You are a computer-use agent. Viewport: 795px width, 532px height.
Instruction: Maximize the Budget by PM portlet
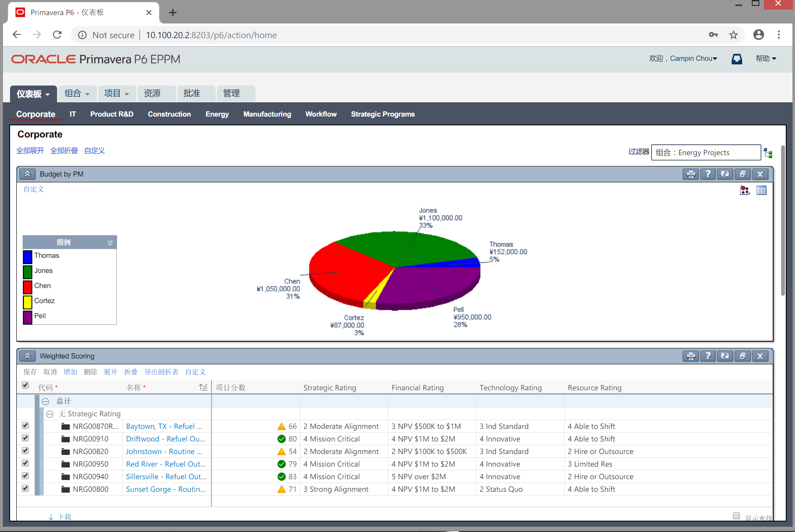click(x=743, y=174)
